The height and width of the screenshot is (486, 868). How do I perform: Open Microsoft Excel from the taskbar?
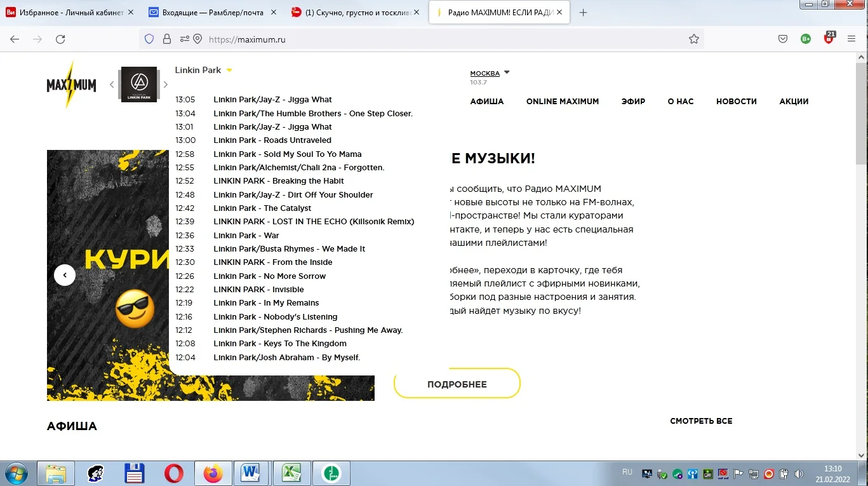[x=291, y=474]
